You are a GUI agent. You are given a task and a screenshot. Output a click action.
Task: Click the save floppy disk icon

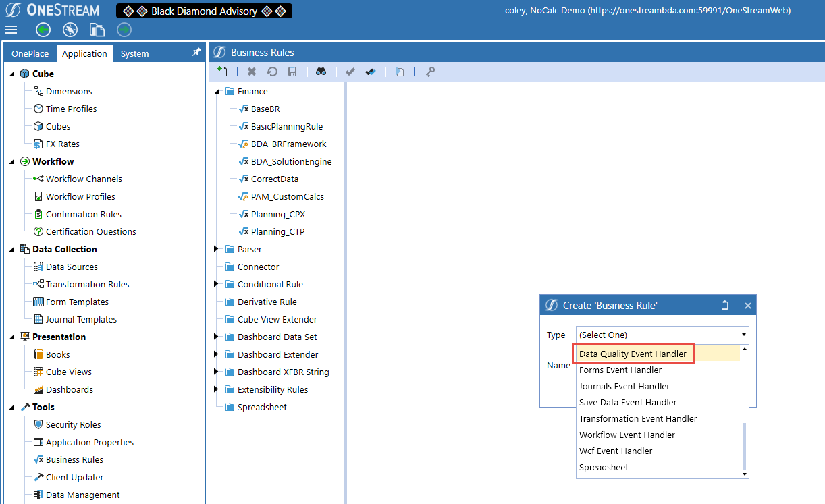pyautogui.click(x=292, y=72)
